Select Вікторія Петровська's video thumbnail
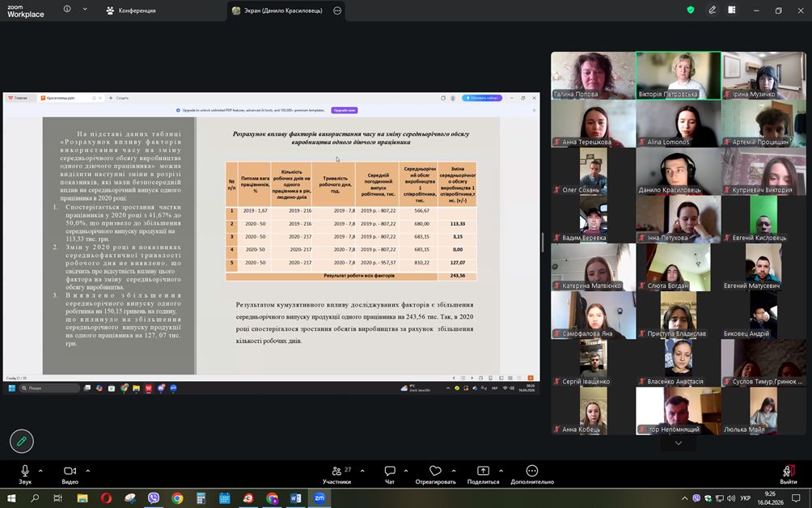The image size is (812, 508). point(678,76)
